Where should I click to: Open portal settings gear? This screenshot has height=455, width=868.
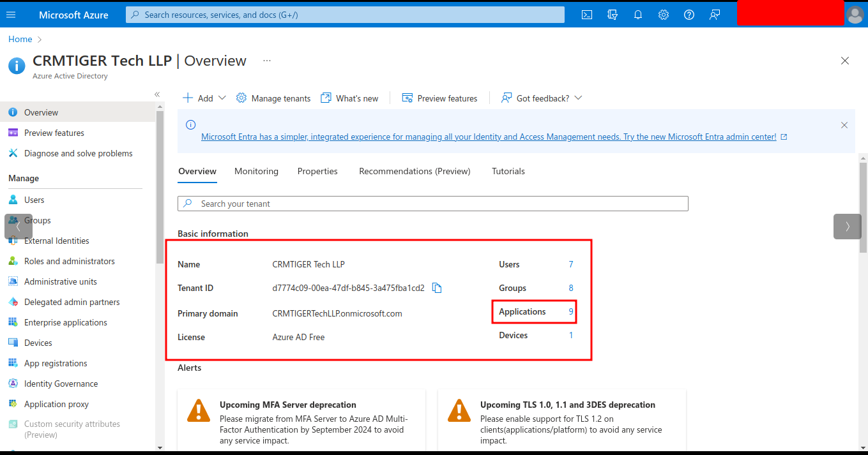point(664,15)
